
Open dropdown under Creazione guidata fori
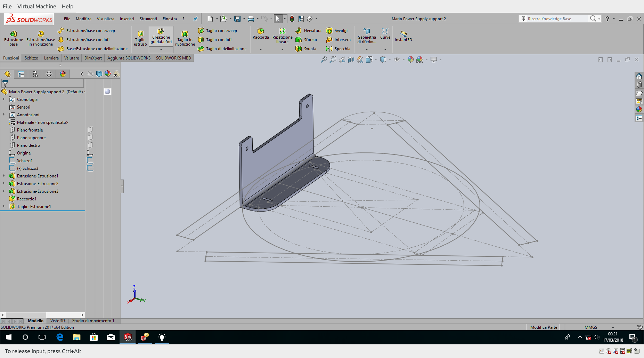161,49
